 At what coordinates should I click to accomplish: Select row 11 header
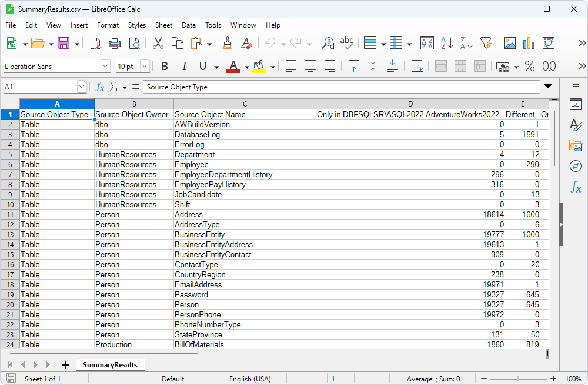click(10, 214)
